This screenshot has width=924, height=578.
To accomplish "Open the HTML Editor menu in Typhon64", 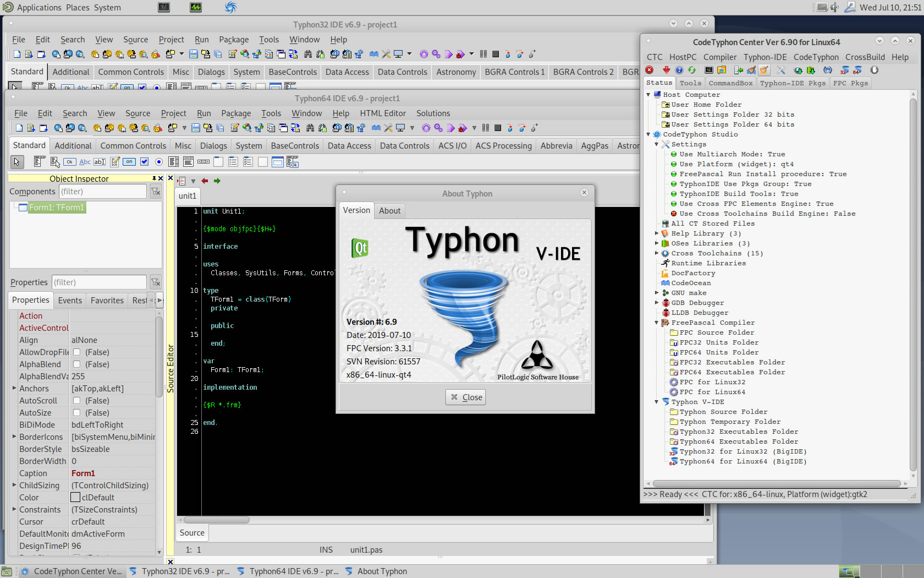I will click(383, 113).
